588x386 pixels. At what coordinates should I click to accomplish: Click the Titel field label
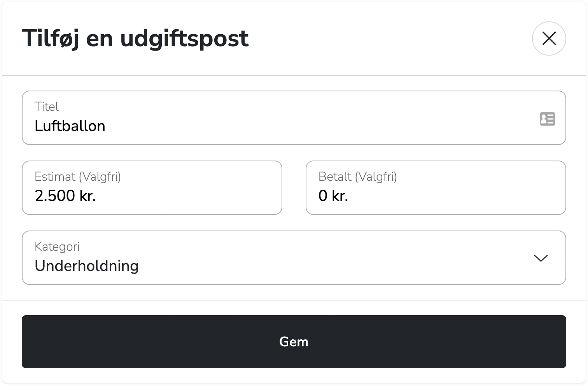[46, 107]
